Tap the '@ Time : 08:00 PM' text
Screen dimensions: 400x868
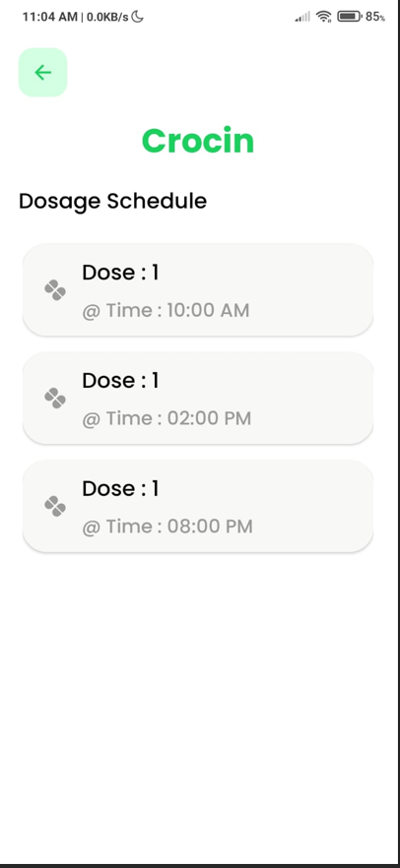click(167, 527)
